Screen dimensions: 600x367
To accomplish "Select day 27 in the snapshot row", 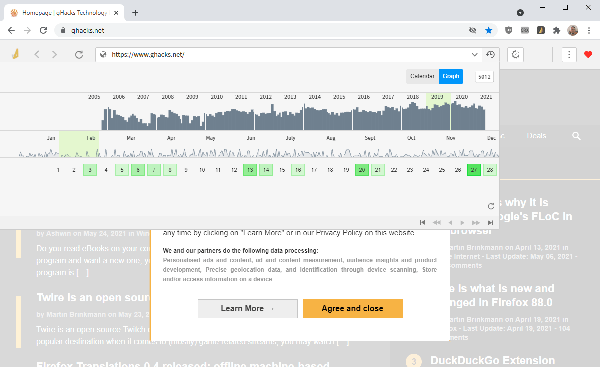I will 474,170.
